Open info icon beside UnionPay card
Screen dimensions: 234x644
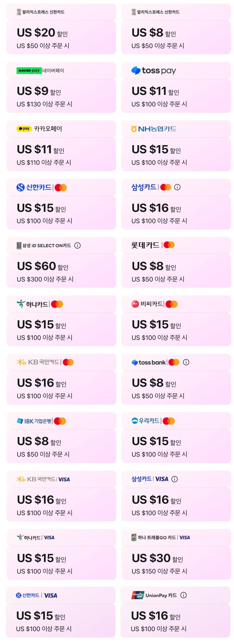click(183, 595)
